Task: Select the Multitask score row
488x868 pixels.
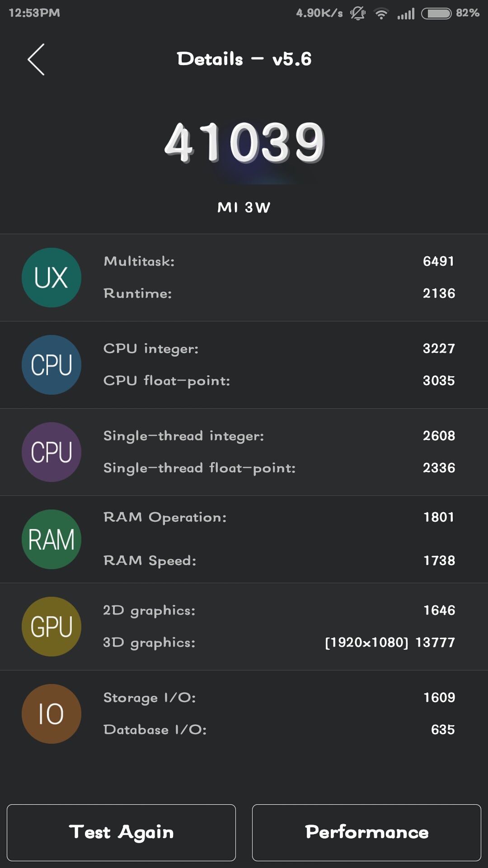Action: (x=279, y=261)
